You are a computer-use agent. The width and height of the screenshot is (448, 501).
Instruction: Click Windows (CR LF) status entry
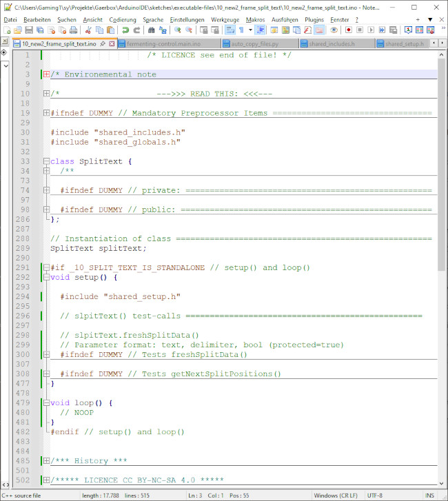(336, 495)
